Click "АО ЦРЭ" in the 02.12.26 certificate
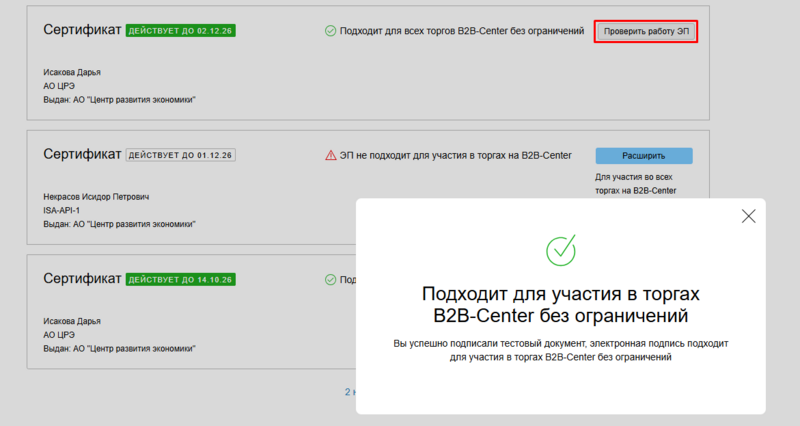The width and height of the screenshot is (800, 426). point(59,86)
